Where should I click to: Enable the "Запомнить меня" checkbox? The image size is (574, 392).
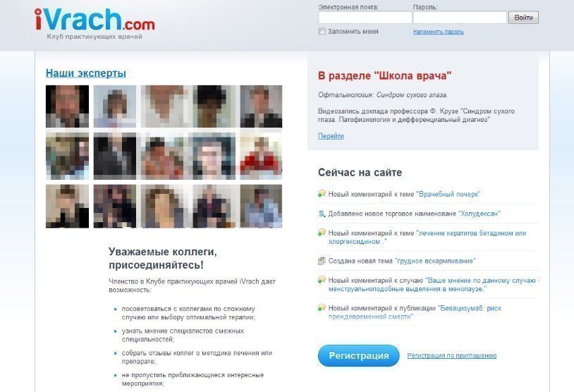[322, 32]
